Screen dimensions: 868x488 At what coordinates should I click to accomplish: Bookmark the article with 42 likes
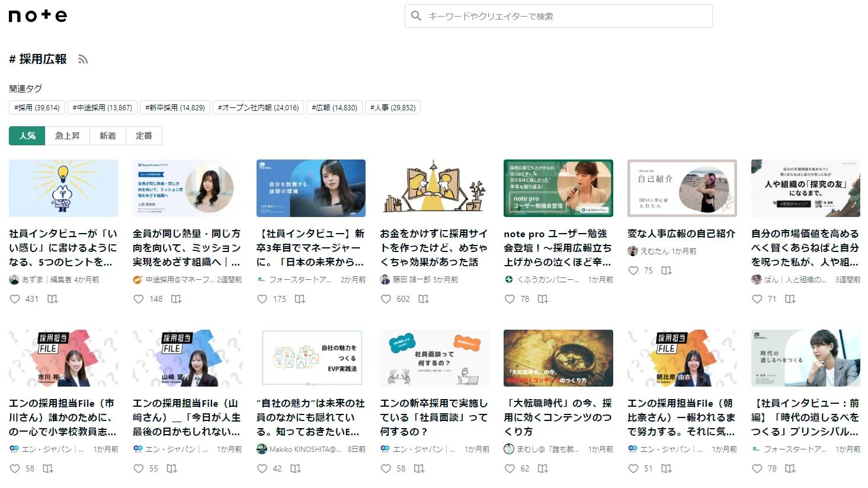click(296, 468)
